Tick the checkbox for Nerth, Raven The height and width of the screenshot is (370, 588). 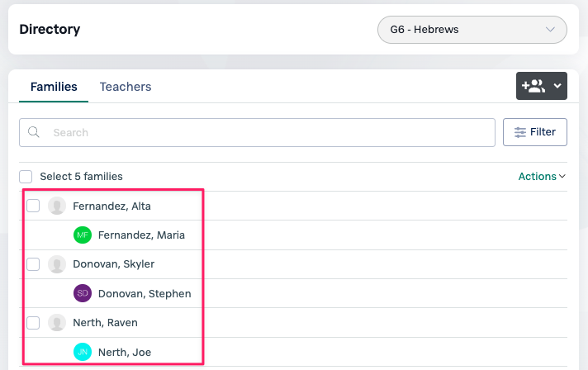[x=33, y=323]
